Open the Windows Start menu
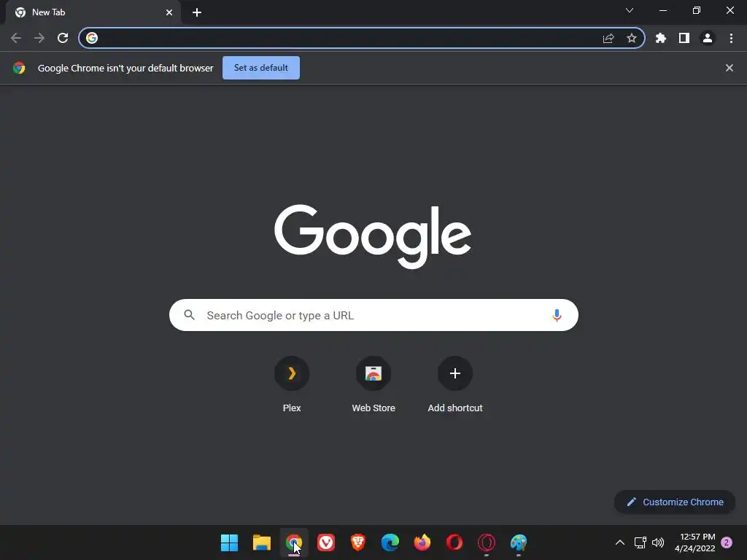747x560 pixels. pos(229,542)
